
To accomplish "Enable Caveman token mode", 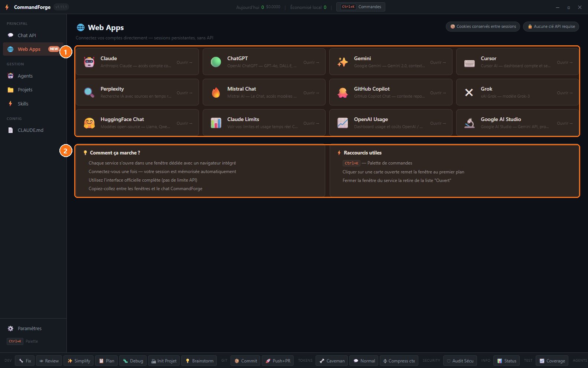I will [332, 361].
